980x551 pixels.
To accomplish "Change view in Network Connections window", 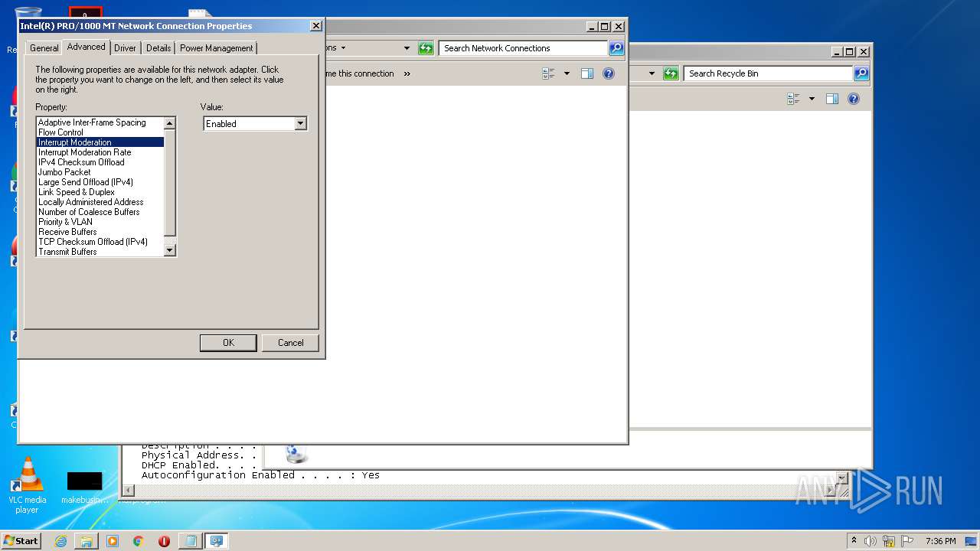I will tap(548, 73).
